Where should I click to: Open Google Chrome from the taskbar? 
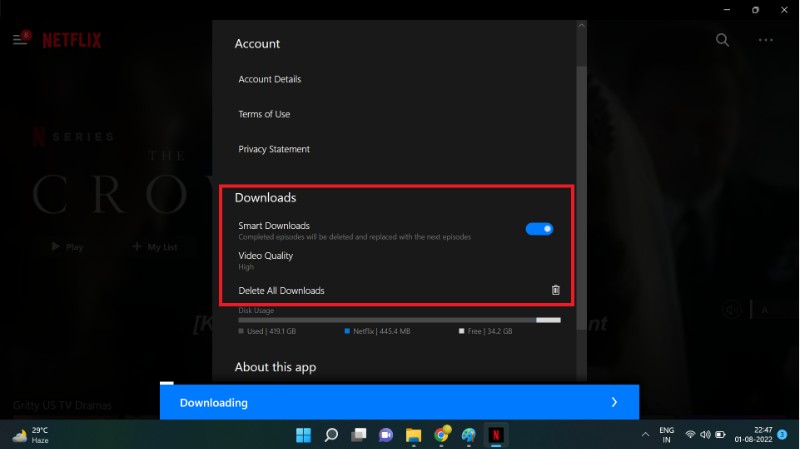click(441, 434)
